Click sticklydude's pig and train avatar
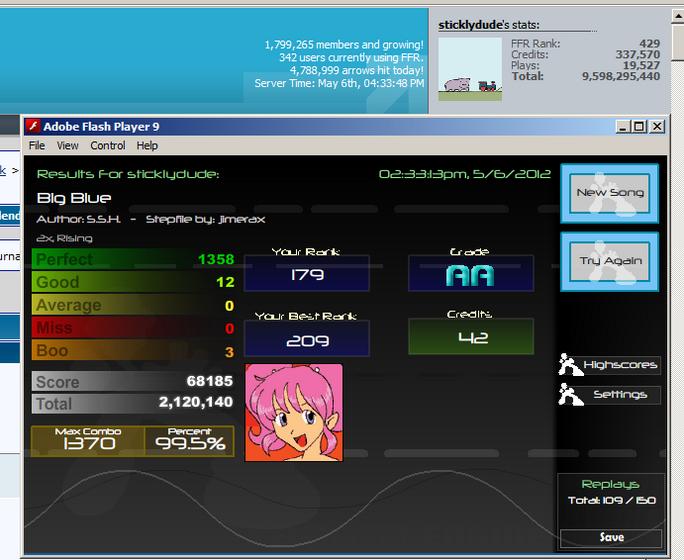This screenshot has width=684, height=560. coord(470,69)
